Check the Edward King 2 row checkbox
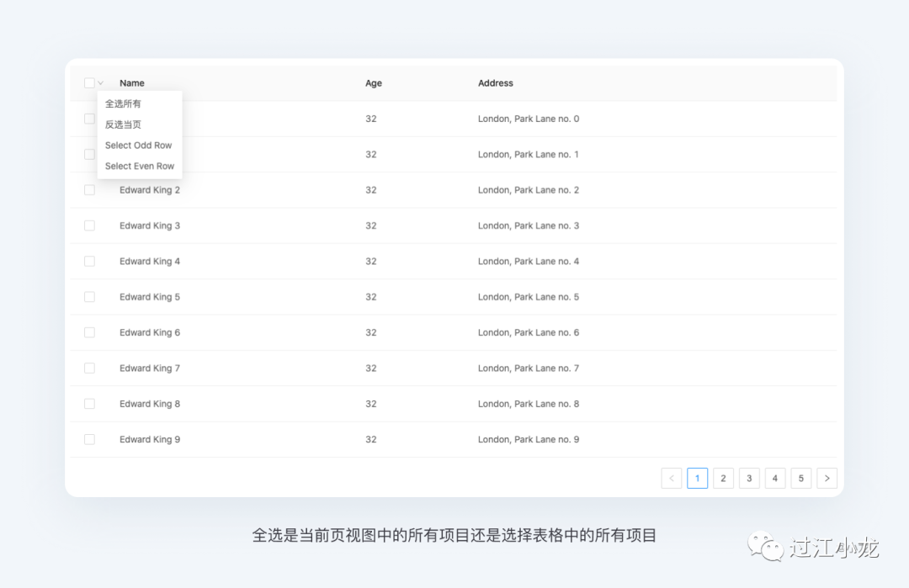Screen dimensions: 909x588 pos(89,190)
